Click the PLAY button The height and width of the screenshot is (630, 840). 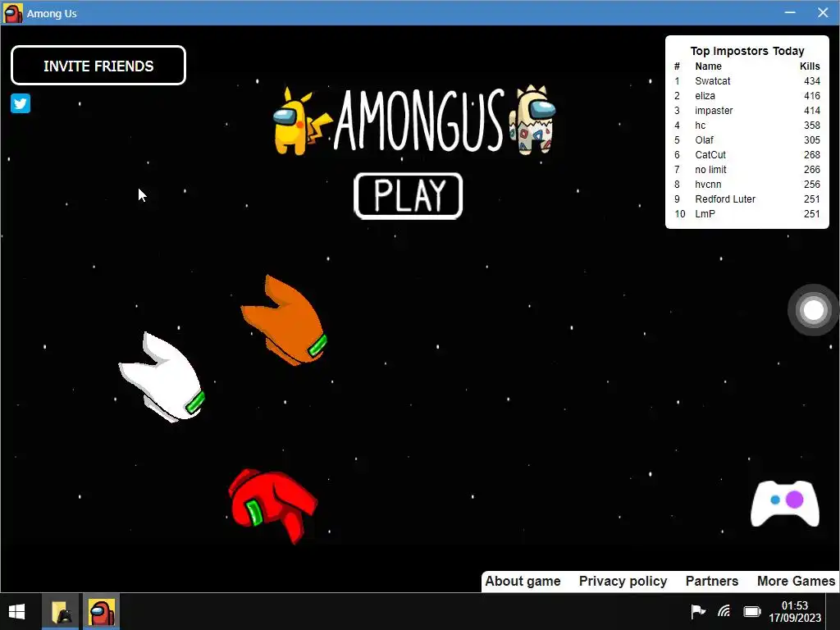[x=409, y=196]
